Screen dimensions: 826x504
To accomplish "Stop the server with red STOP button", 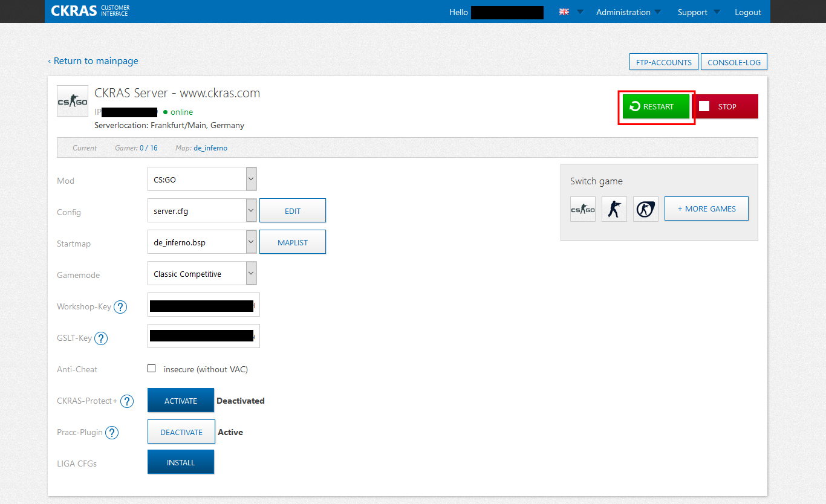I will point(725,107).
